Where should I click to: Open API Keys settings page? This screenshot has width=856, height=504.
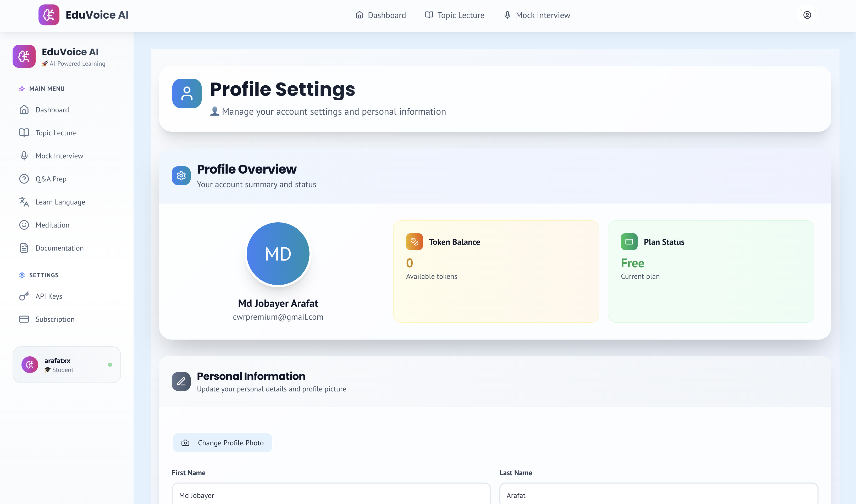coord(49,296)
